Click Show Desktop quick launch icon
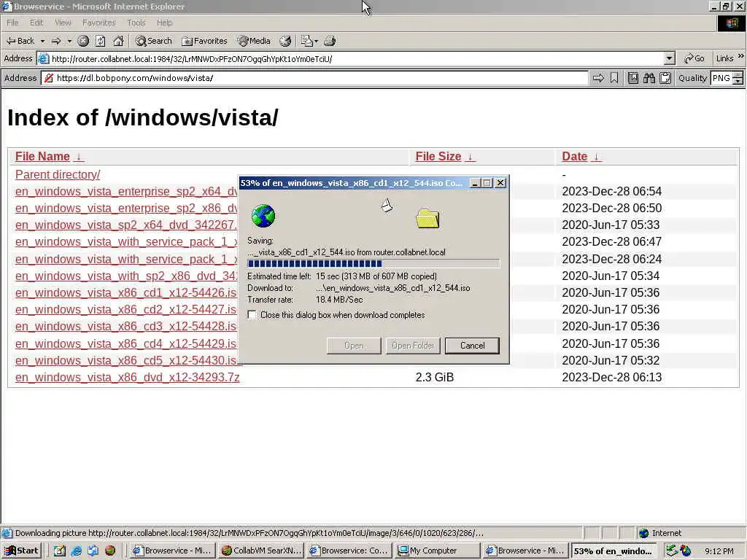 [x=60, y=551]
